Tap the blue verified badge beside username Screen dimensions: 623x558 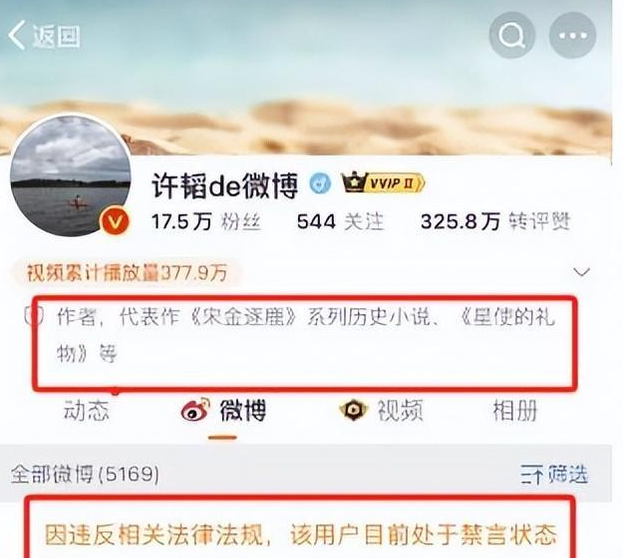320,184
